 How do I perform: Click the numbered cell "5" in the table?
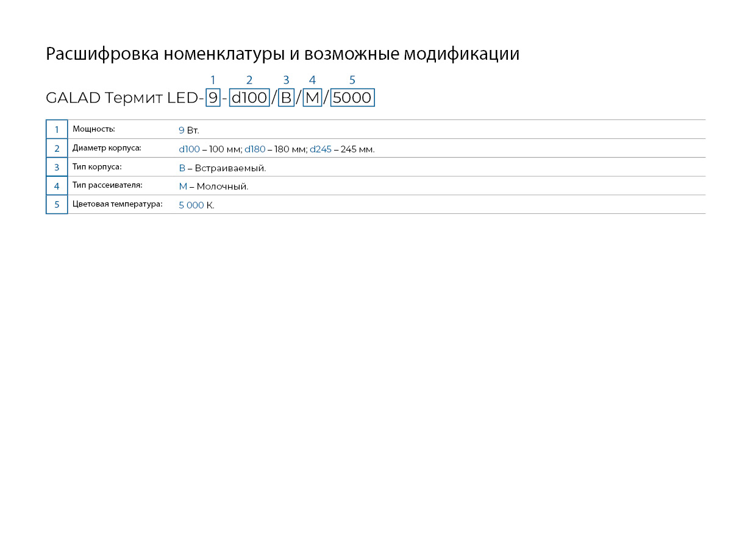coord(57,205)
